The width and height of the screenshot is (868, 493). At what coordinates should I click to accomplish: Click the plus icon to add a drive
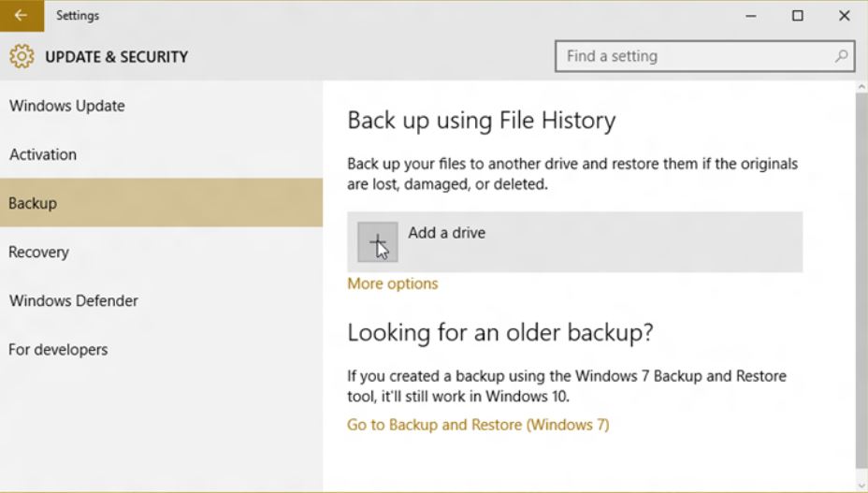click(378, 242)
